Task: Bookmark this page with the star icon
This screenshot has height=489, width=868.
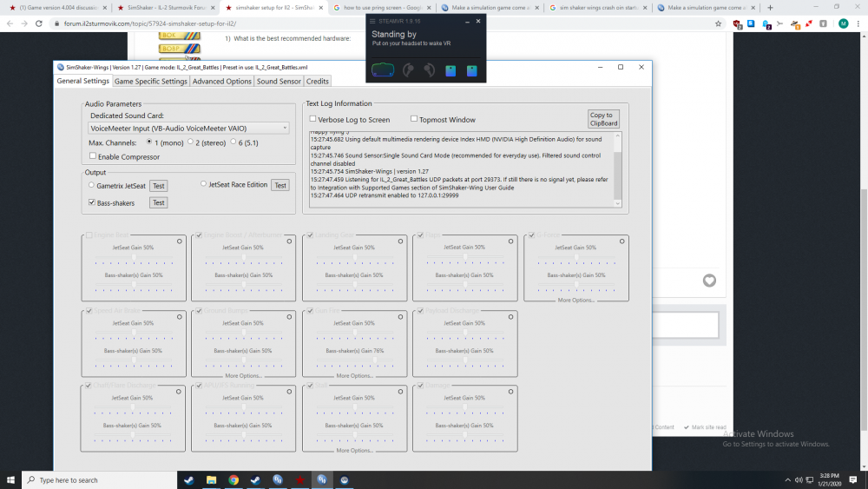Action: click(719, 23)
